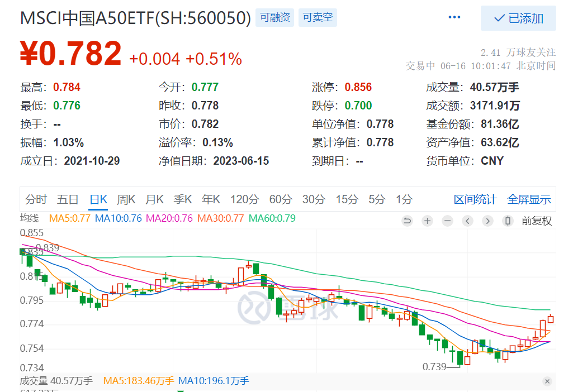Click the 最高 value 0.784
The width and height of the screenshot is (573, 392).
(67, 87)
